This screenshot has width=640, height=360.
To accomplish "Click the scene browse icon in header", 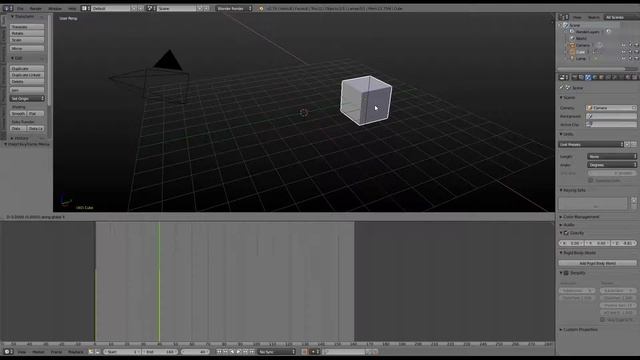I will pyautogui.click(x=151, y=8).
